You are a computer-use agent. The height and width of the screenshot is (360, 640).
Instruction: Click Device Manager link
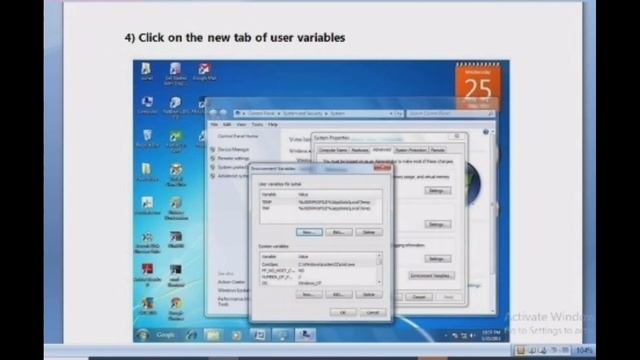[233, 150]
